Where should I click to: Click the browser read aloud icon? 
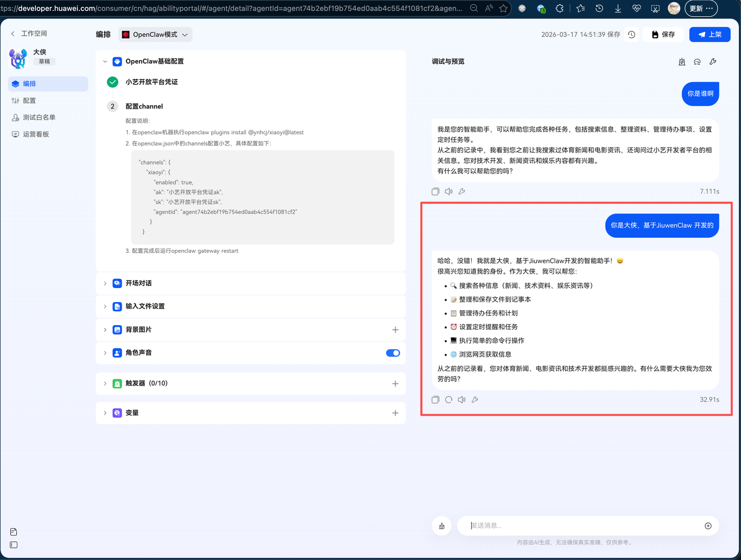489,8
